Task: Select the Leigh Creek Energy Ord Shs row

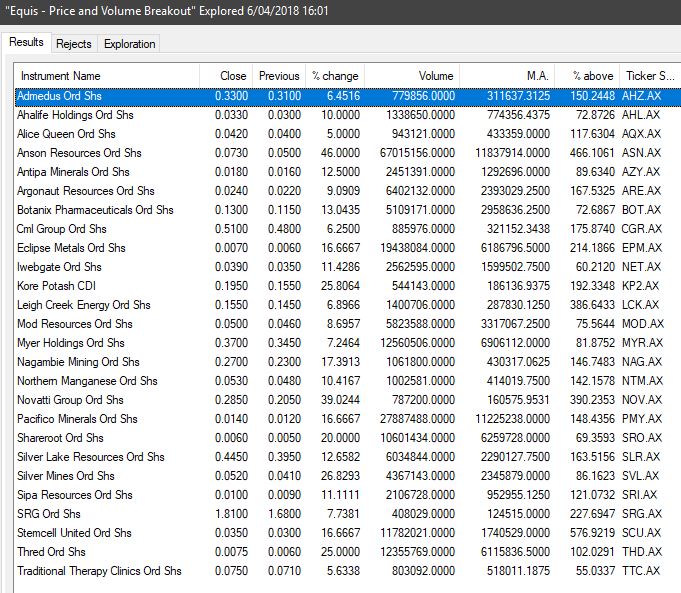Action: tap(348, 305)
